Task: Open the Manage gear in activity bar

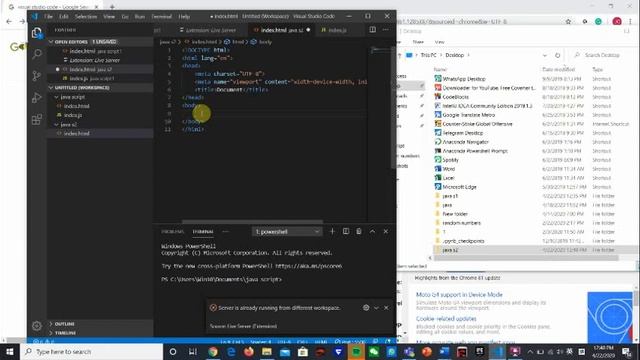Action: (x=37, y=325)
